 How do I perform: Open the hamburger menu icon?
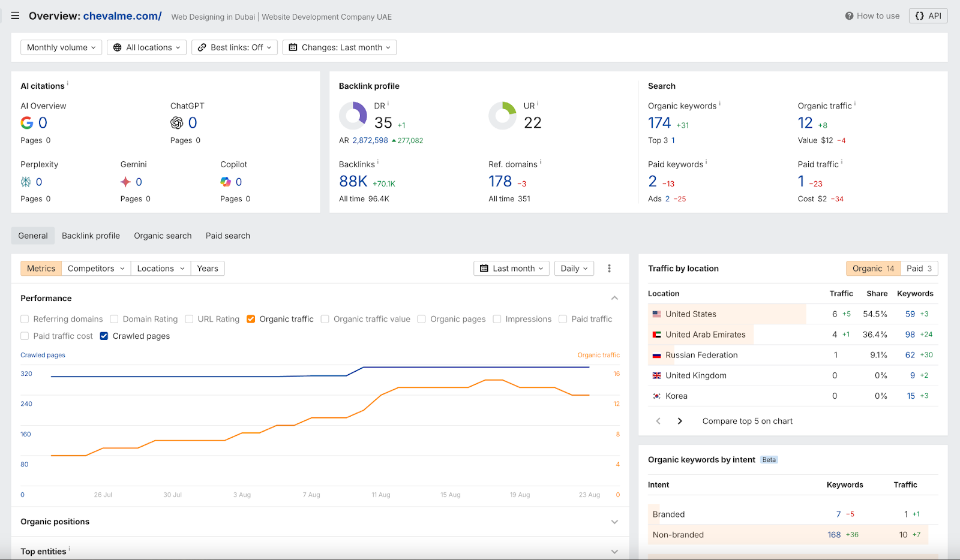click(x=15, y=16)
